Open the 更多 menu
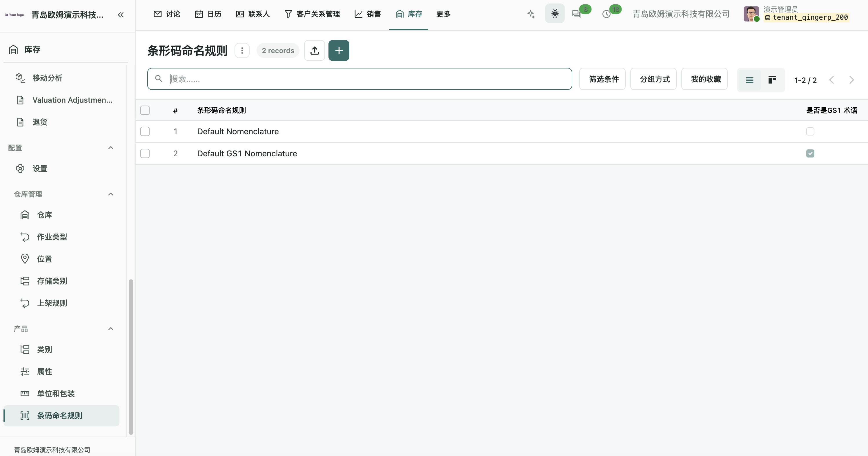Image resolution: width=868 pixels, height=456 pixels. pos(443,14)
